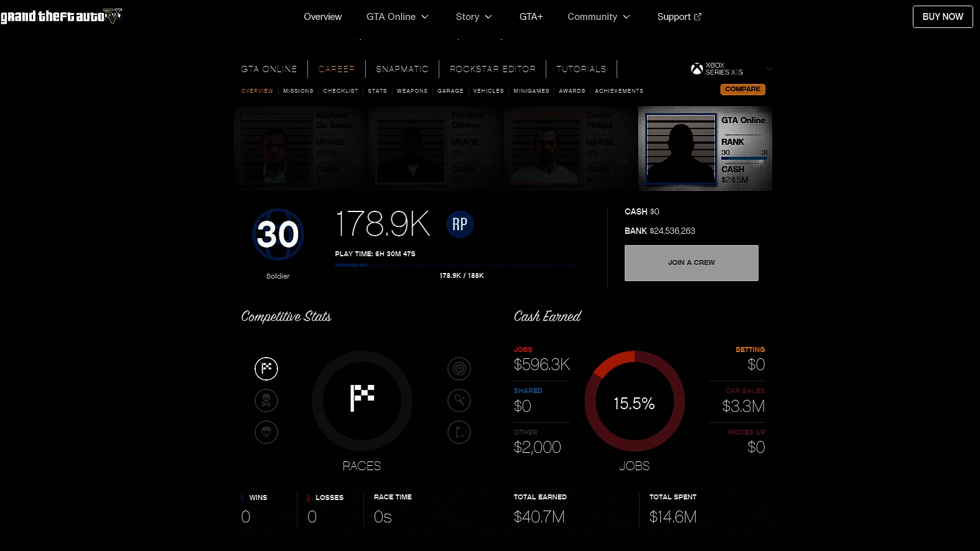This screenshot has height=551, width=980.
Task: Click the rank 30 globe badge
Action: [x=278, y=234]
